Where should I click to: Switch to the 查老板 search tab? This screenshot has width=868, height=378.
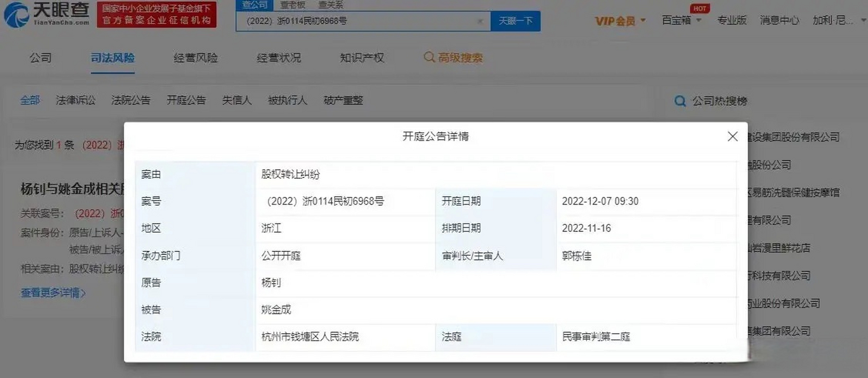tap(292, 5)
